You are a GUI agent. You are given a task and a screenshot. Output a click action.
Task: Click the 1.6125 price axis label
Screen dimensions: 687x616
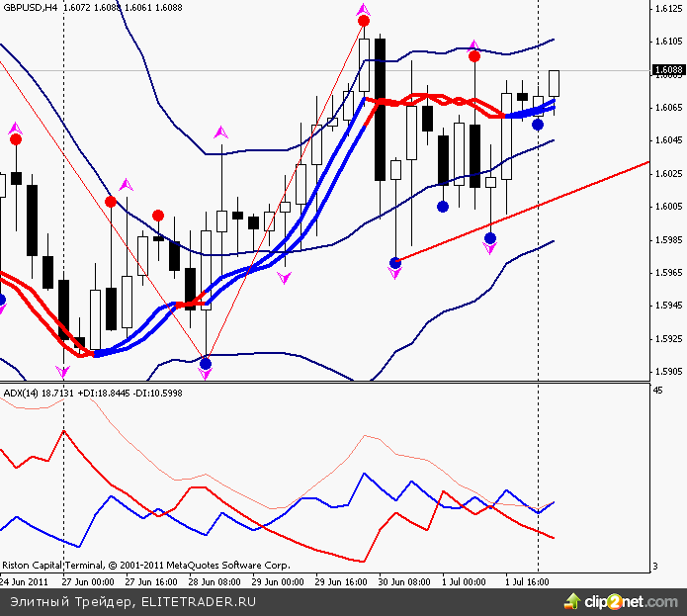667,9
